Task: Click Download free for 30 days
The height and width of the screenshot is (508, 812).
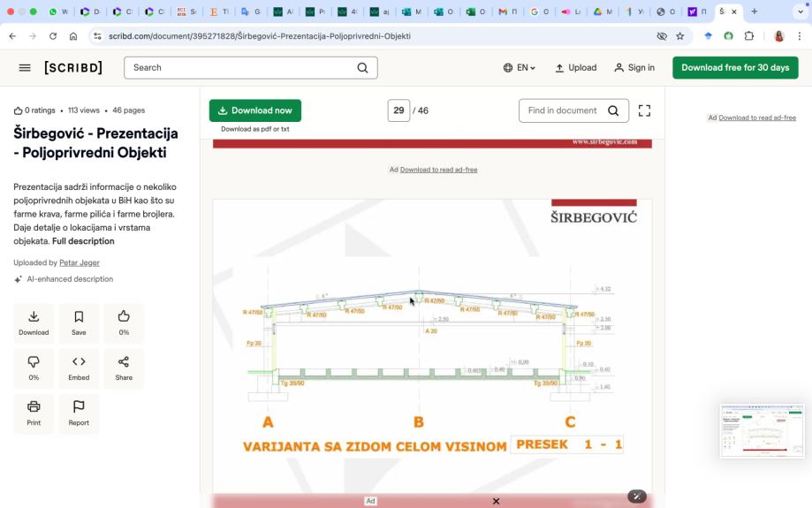Action: (735, 68)
